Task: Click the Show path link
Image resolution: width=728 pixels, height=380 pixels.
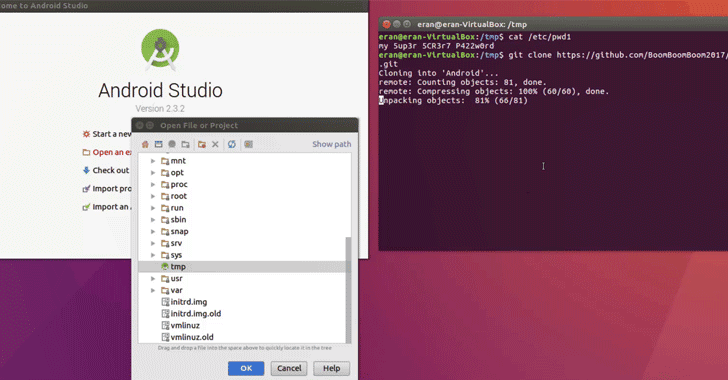Action: pos(332,144)
